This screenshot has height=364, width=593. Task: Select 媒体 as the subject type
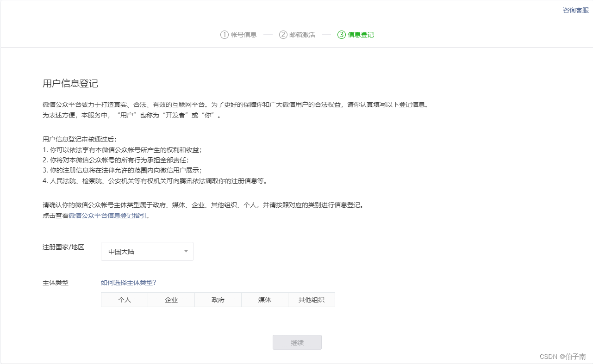pyautogui.click(x=264, y=299)
